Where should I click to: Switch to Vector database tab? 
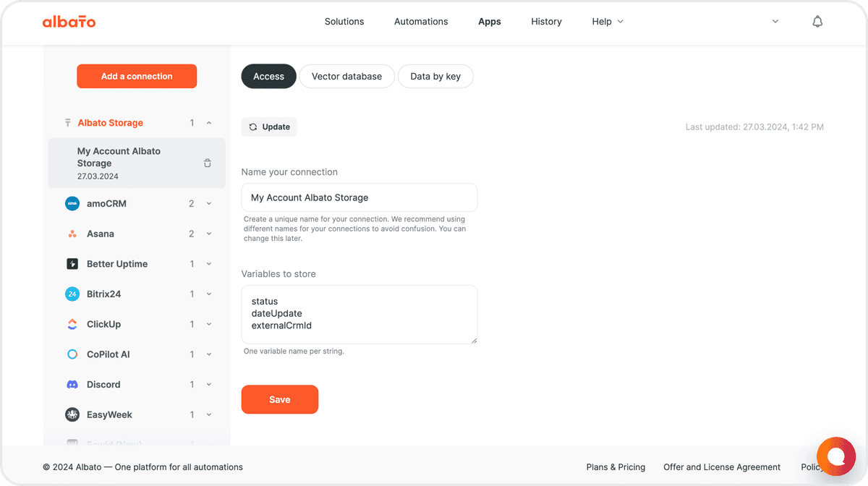[x=347, y=77]
